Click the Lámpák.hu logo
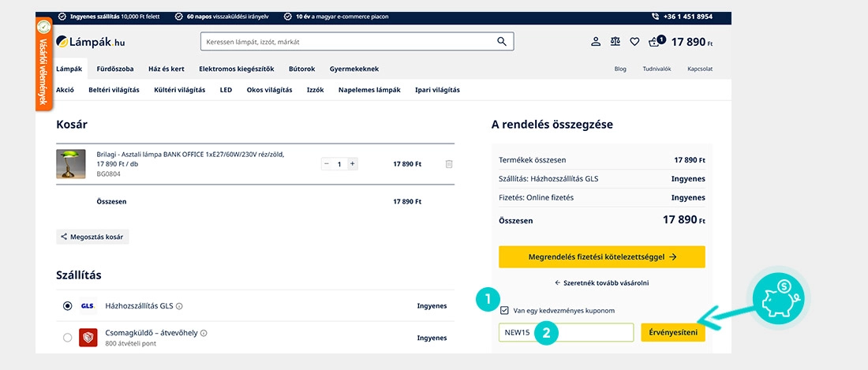Image resolution: width=868 pixels, height=370 pixels. pos(91,42)
